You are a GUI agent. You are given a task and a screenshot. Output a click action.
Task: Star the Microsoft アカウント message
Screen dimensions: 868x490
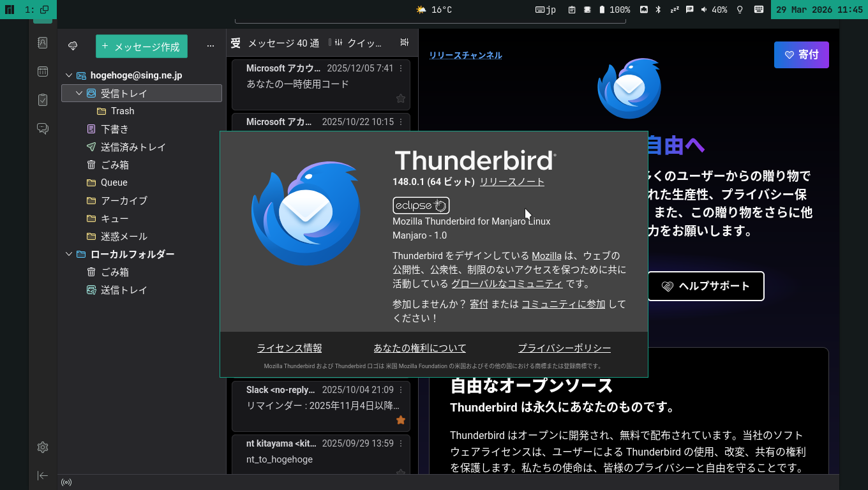[400, 98]
